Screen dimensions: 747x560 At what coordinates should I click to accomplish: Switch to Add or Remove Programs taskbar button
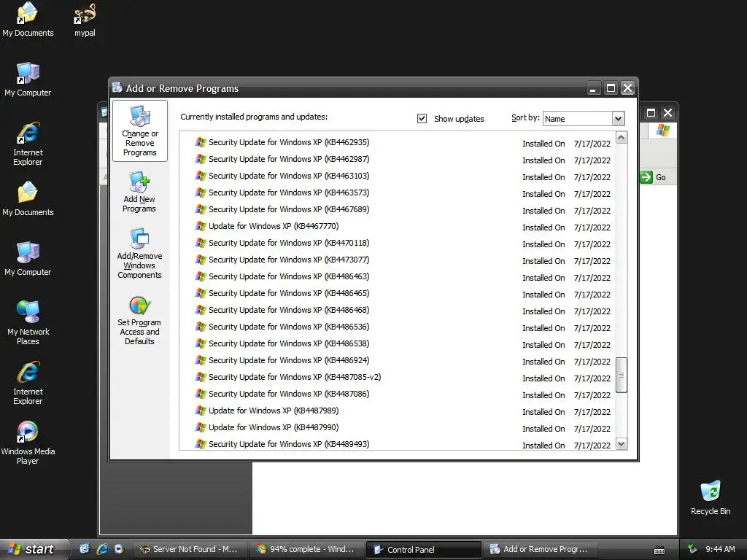[541, 549]
